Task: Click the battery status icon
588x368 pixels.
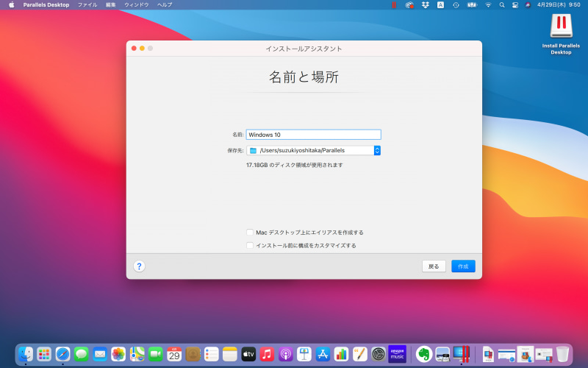Action: pyautogui.click(x=472, y=5)
